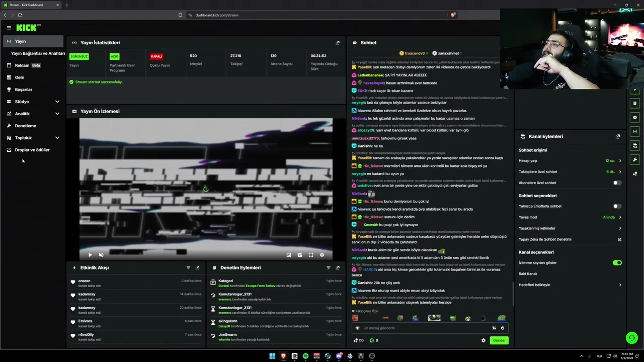Open the preview player settings gear
This screenshot has height=362, width=644.
pyautogui.click(x=322, y=255)
